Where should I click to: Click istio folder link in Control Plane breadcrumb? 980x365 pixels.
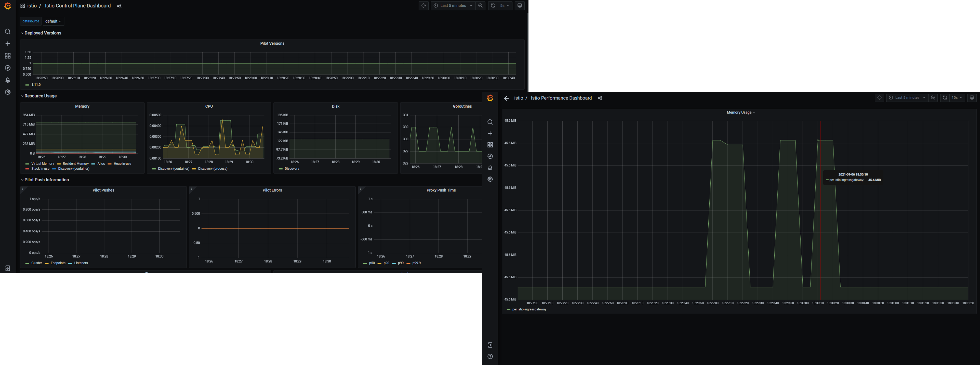tap(32, 6)
